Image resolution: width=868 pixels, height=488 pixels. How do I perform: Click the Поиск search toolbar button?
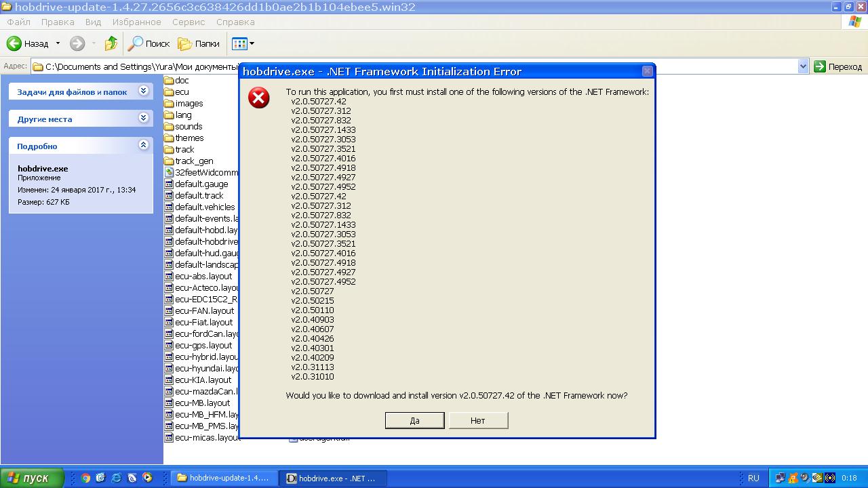click(x=149, y=43)
